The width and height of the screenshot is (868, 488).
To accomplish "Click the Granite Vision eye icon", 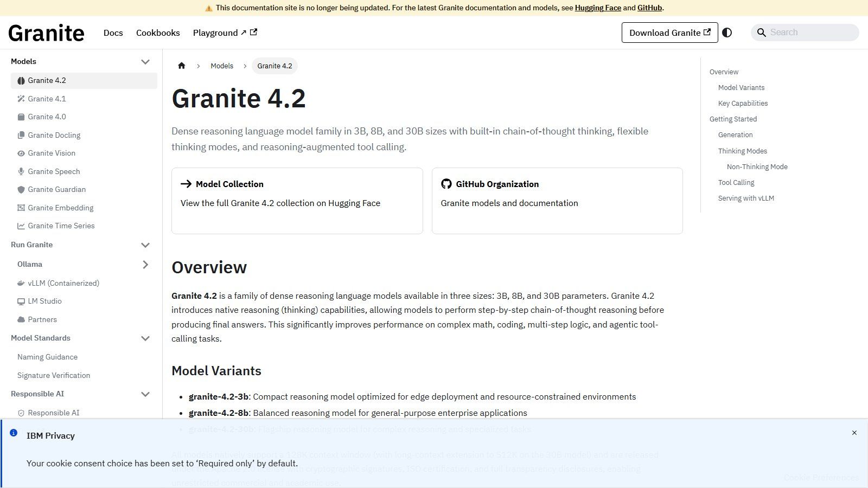I will point(21,153).
